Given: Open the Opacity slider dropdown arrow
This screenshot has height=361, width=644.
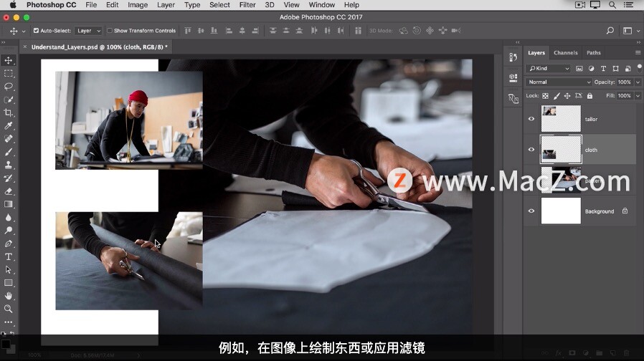Looking at the screenshot, I should click(638, 82).
